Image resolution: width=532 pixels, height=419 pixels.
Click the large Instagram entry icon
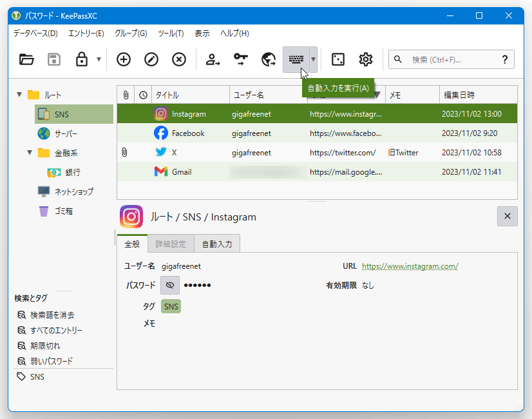click(x=131, y=217)
